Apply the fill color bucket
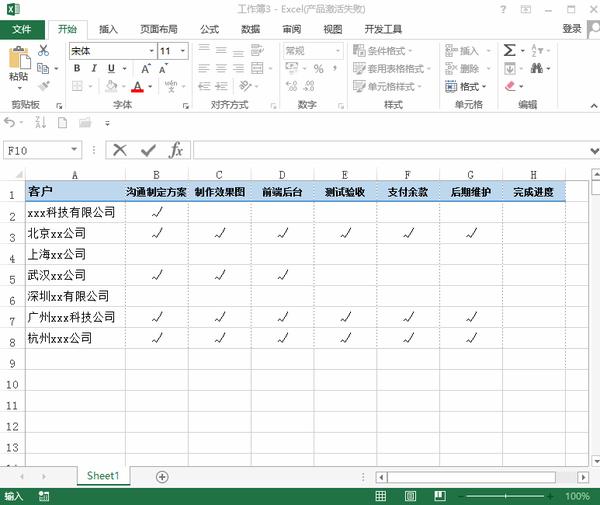 (x=111, y=86)
